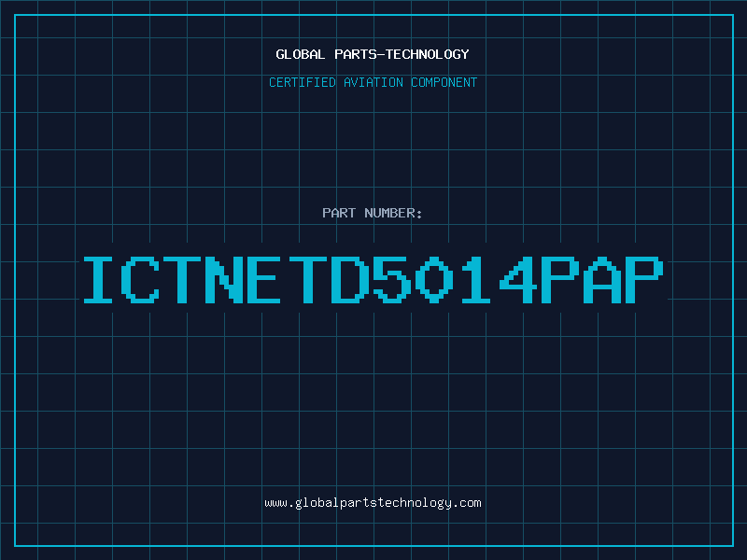The width and height of the screenshot is (747, 560).
Task: Click the PART NUMBER: label
Action: tap(372, 213)
